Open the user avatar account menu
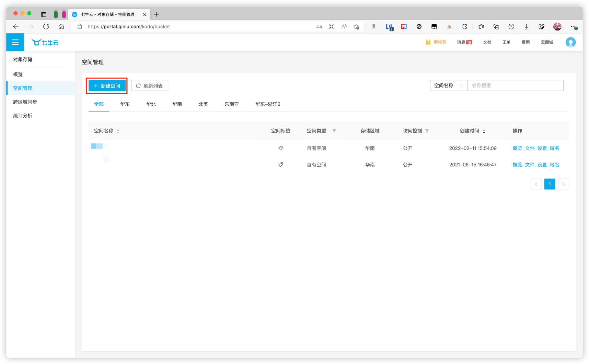This screenshot has width=589, height=364. [570, 42]
